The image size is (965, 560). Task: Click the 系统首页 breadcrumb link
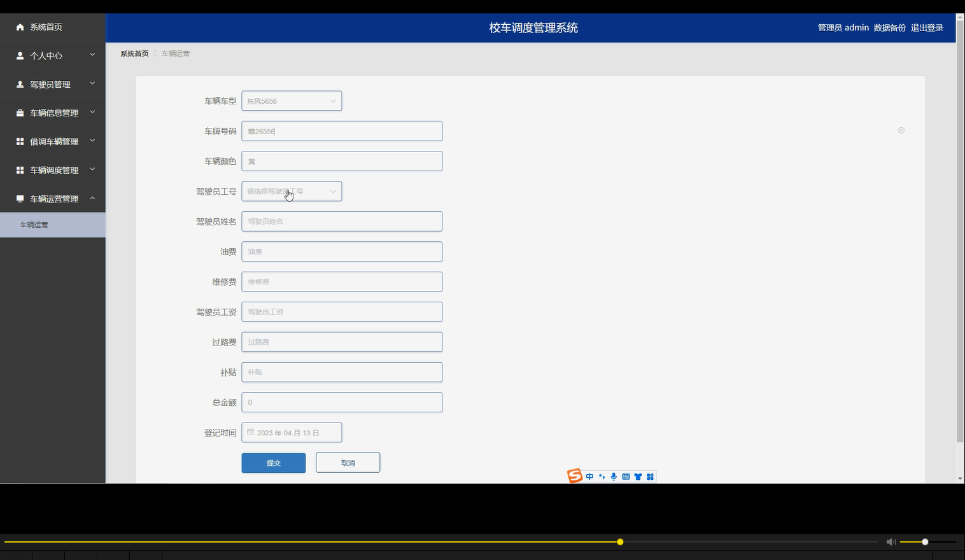pos(134,53)
